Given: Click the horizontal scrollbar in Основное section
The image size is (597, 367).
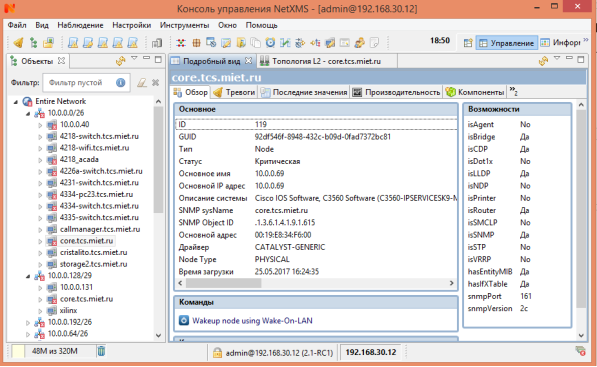Looking at the screenshot, I should point(223,283).
